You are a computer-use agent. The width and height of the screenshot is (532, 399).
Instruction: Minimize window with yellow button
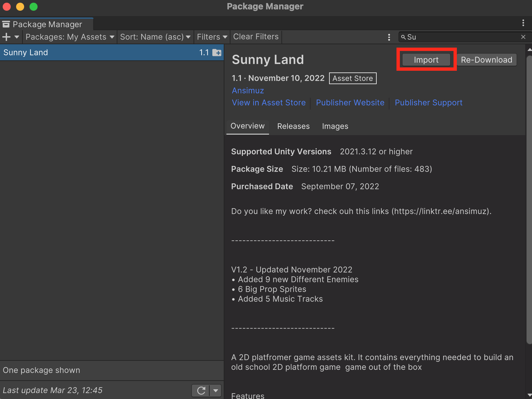[20, 7]
